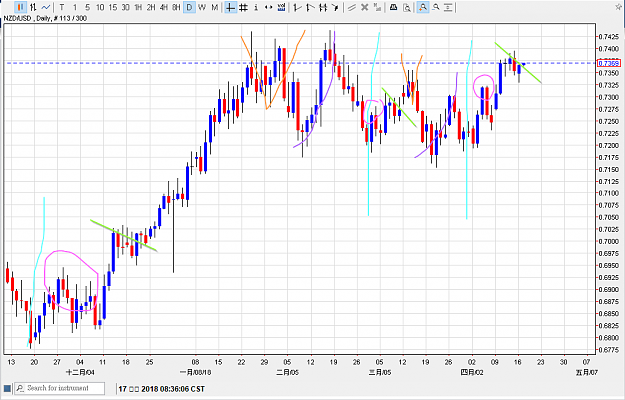Click the 十二月/04 date axis label
This screenshot has height=400, width=625.
coord(81,373)
